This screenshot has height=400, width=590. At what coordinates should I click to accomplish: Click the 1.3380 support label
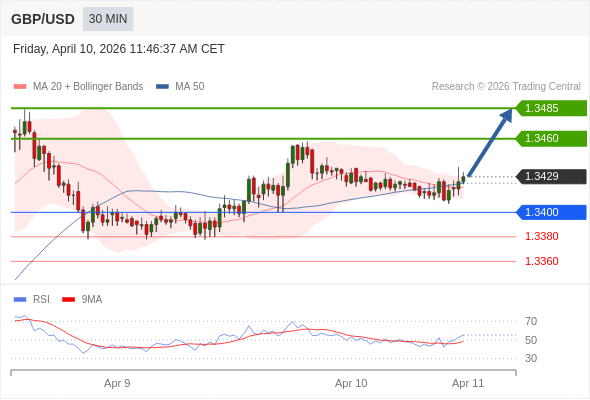coord(542,236)
